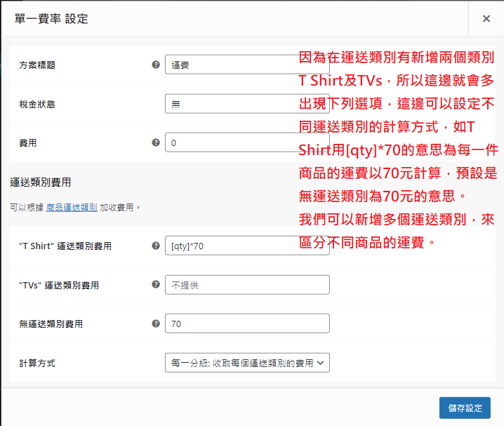The image size is (504, 426).
Task: Click help icon beside 費用 field
Action: pos(156,142)
